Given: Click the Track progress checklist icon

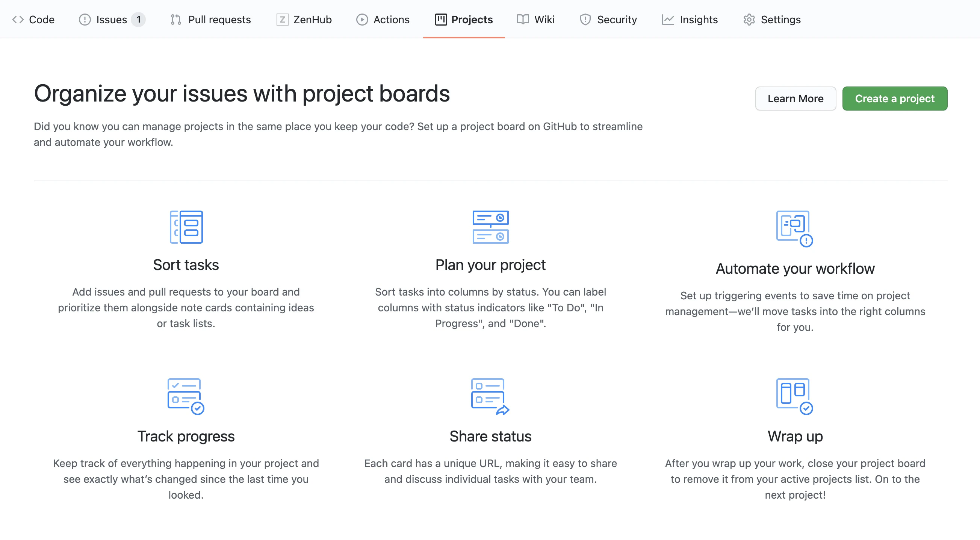Looking at the screenshot, I should click(x=186, y=396).
